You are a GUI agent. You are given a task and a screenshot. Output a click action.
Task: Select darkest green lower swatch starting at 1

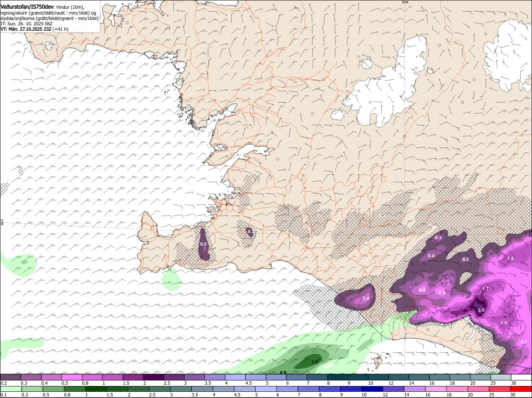[x=96, y=389]
